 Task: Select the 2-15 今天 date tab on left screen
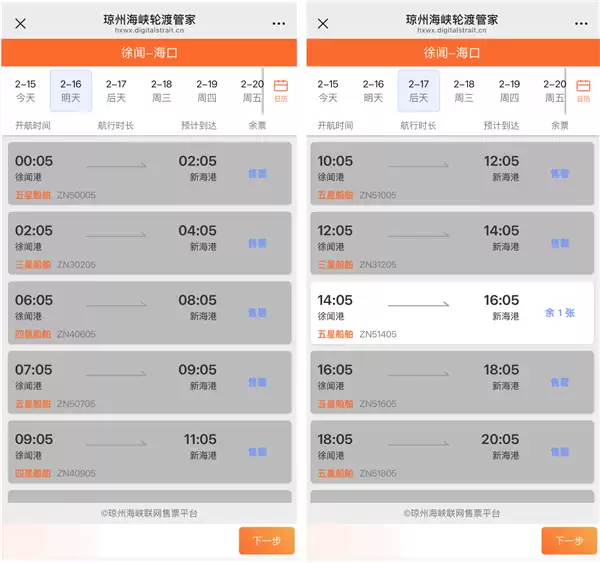pos(26,91)
